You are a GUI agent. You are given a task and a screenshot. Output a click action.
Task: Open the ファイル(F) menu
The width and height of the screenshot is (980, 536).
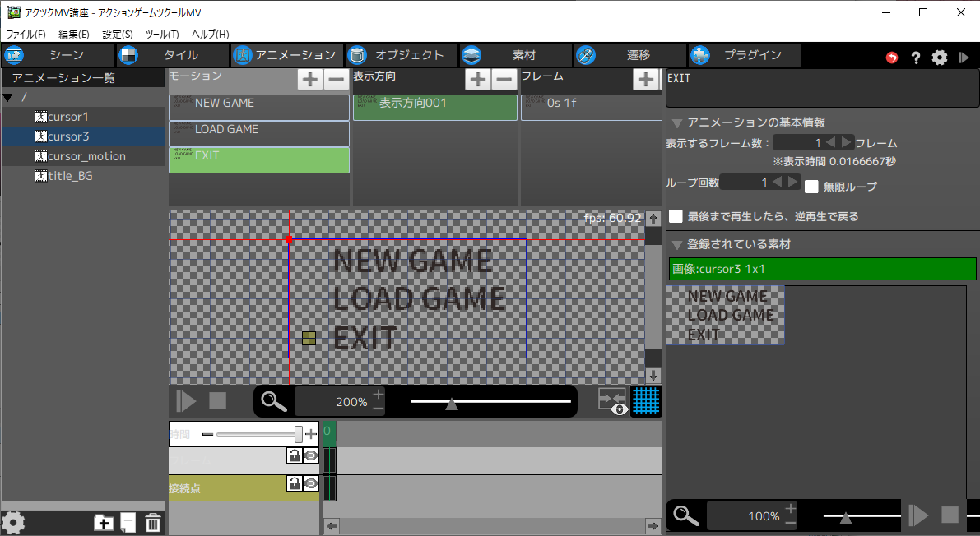tap(26, 35)
